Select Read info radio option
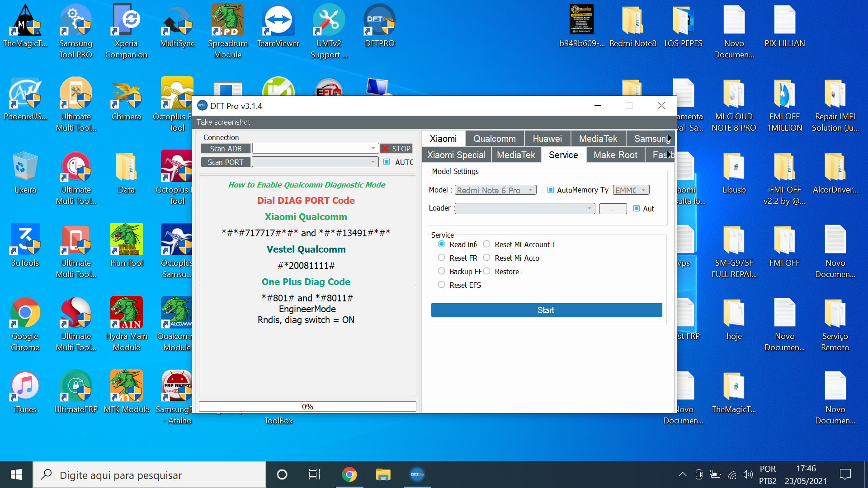The width and height of the screenshot is (868, 488). pyautogui.click(x=442, y=244)
